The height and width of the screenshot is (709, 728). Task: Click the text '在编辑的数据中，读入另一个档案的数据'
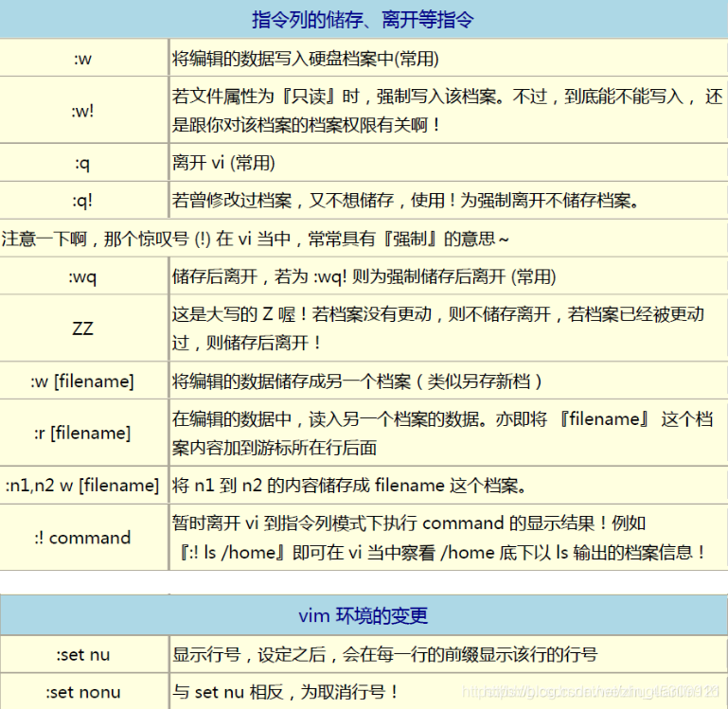tap(443, 434)
